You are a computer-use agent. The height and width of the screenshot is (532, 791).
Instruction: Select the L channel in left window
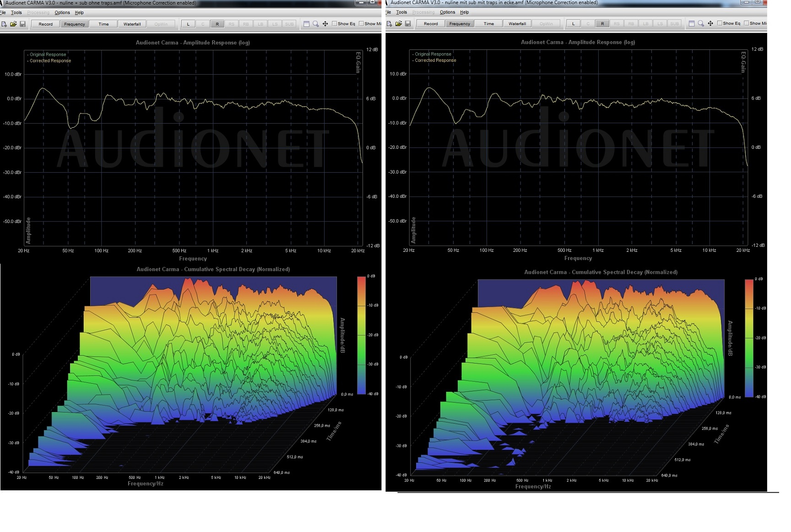point(188,24)
